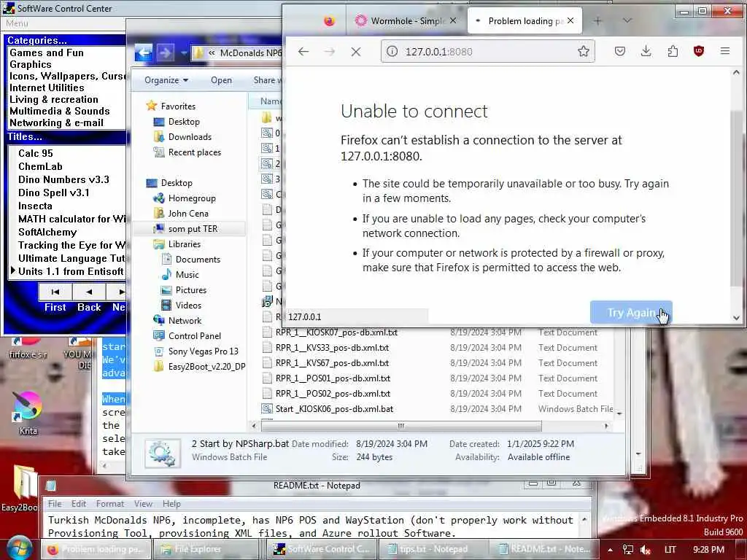Select Internet Utilities category
The height and width of the screenshot is (560, 747).
pos(47,87)
